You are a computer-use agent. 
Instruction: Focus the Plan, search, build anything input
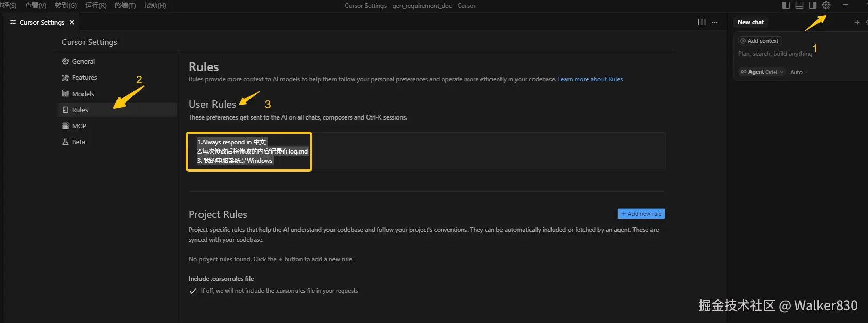pyautogui.click(x=775, y=54)
